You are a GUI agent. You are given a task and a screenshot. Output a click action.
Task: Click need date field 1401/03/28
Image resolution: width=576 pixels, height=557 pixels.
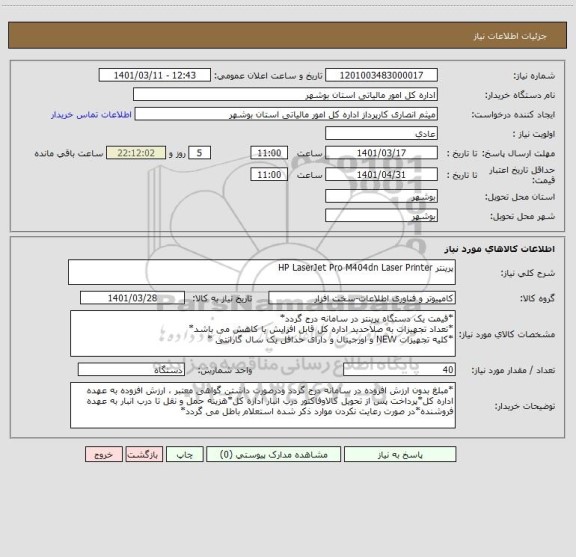[132, 298]
